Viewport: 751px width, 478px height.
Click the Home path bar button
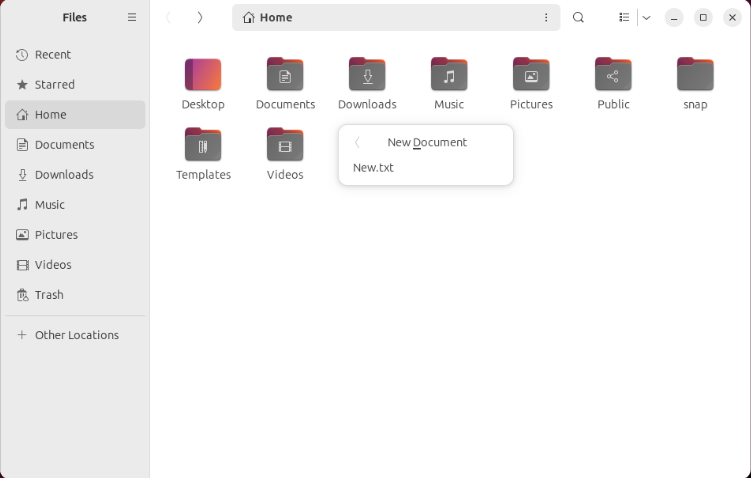pos(268,18)
